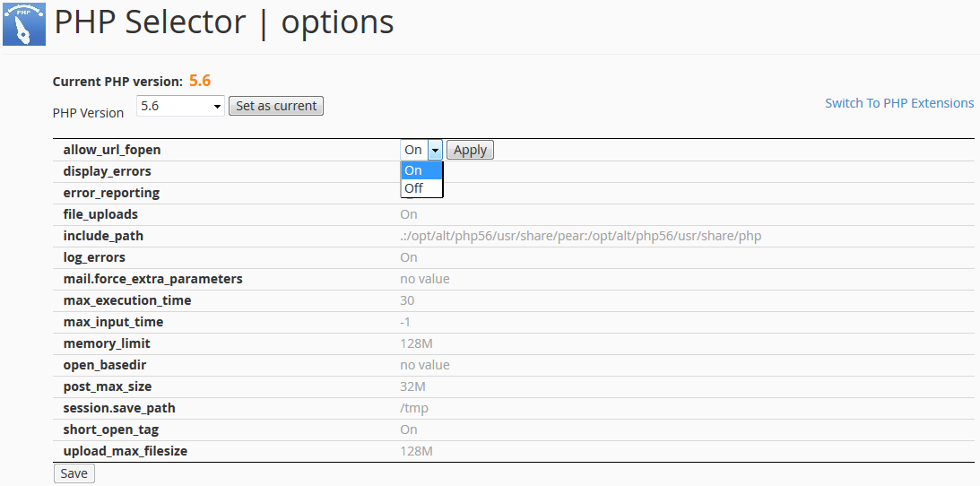
Task: Edit the open_basedir no value field
Action: (x=425, y=365)
